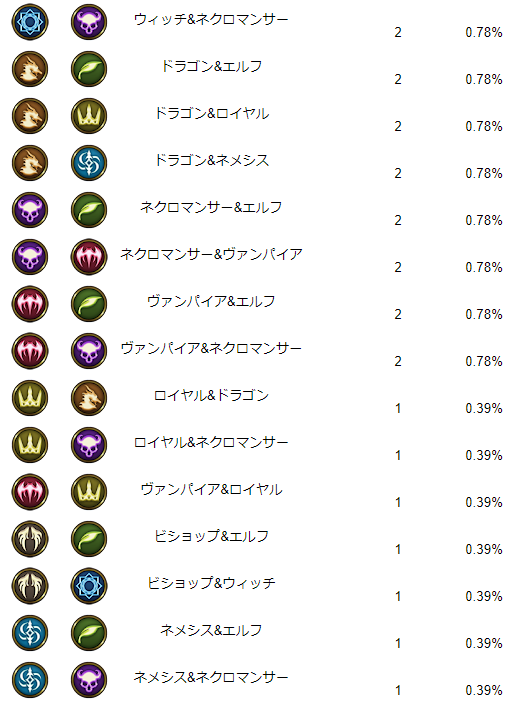Click the Royal crown icon in the ロイヤル&ネクロマンサー row
This screenshot has width=511, height=713.
point(30,445)
